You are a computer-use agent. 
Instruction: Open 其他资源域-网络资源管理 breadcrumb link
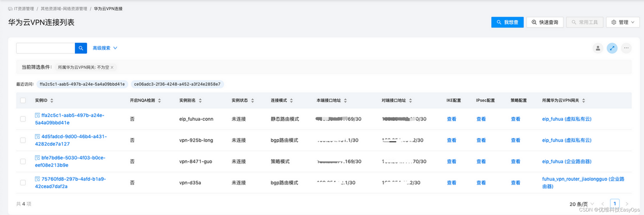click(64, 9)
